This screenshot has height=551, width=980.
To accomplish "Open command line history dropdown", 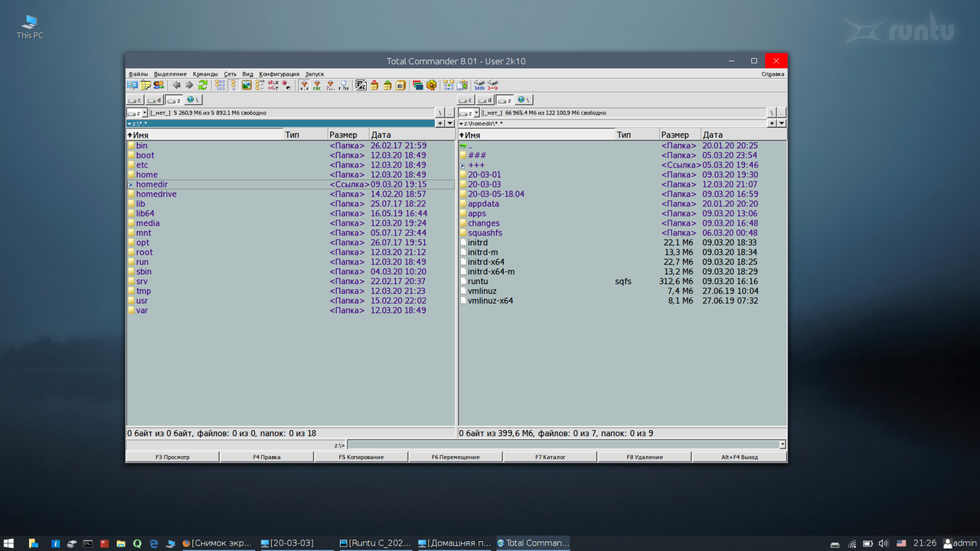I will pyautogui.click(x=782, y=445).
